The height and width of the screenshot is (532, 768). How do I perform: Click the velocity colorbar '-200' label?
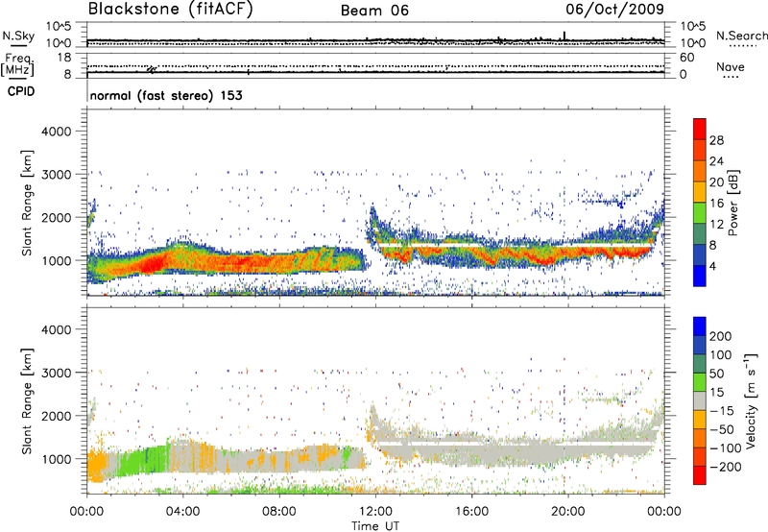(x=726, y=467)
